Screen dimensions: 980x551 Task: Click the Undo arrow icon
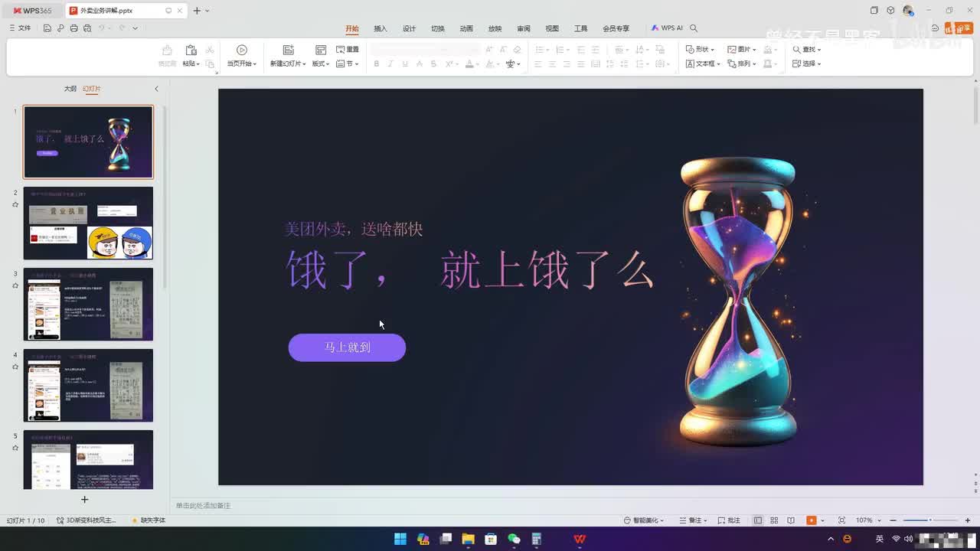pyautogui.click(x=102, y=28)
